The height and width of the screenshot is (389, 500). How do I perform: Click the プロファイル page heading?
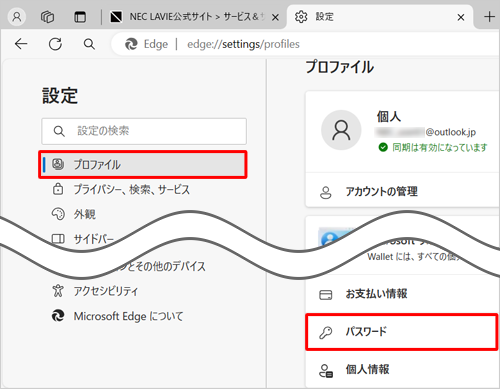pos(340,67)
